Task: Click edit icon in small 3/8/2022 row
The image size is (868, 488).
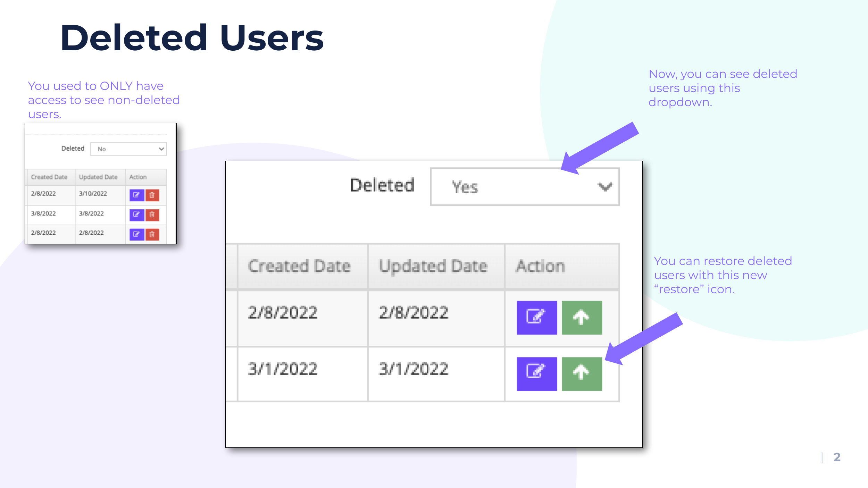Action: tap(137, 215)
